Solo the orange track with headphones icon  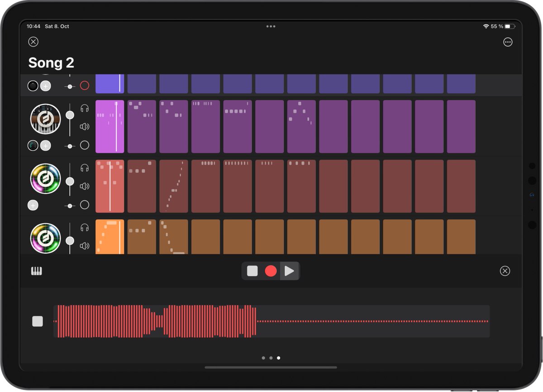85,227
